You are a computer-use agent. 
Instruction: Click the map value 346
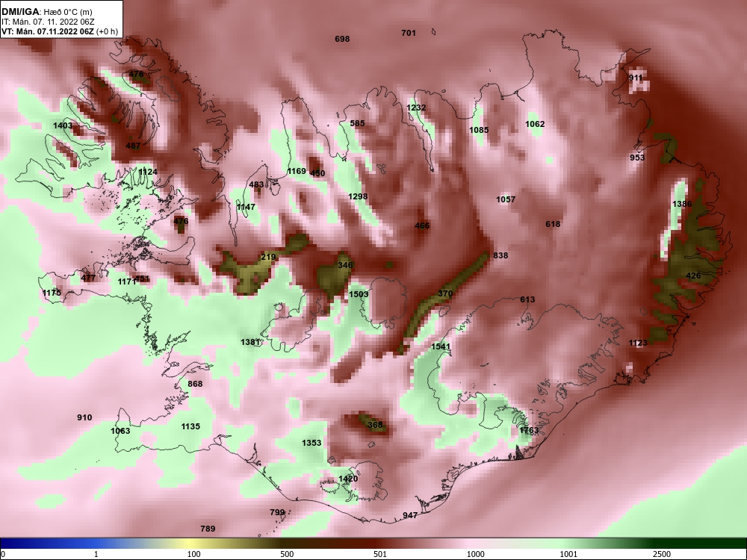pyautogui.click(x=345, y=265)
